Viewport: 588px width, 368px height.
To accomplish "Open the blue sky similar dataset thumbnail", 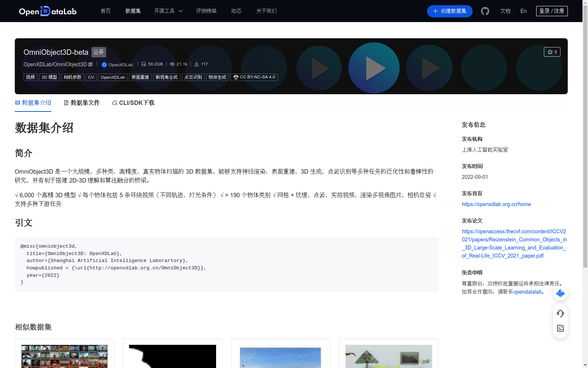I will coord(281,356).
